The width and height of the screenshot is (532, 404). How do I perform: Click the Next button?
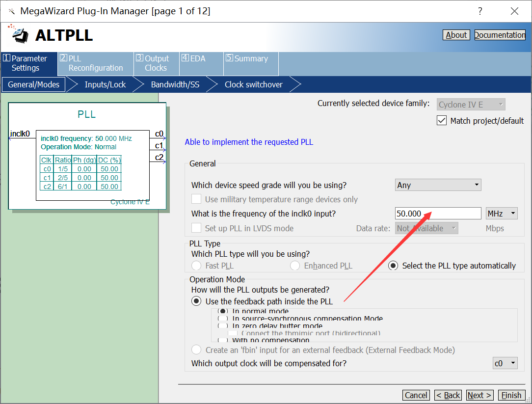(480, 395)
